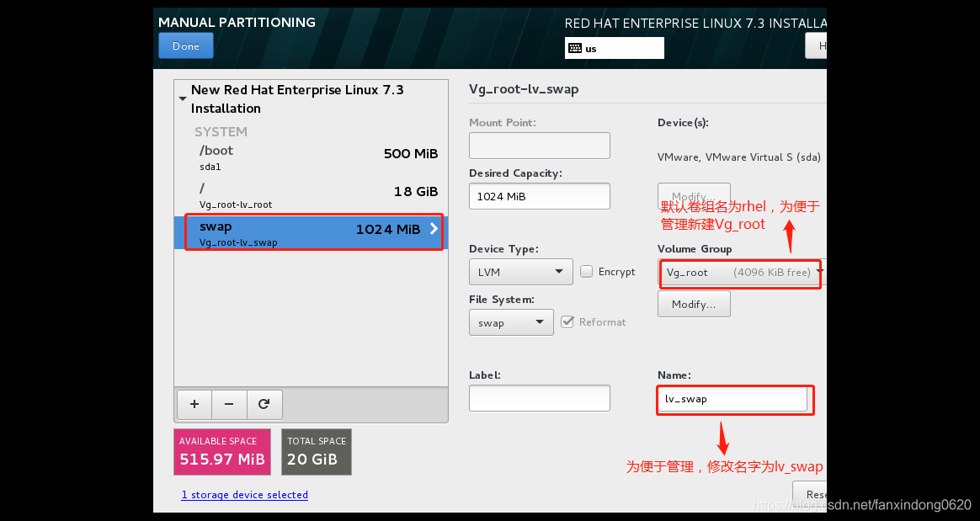Open the Device Type LVM dropdown
The image size is (980, 521).
[520, 272]
